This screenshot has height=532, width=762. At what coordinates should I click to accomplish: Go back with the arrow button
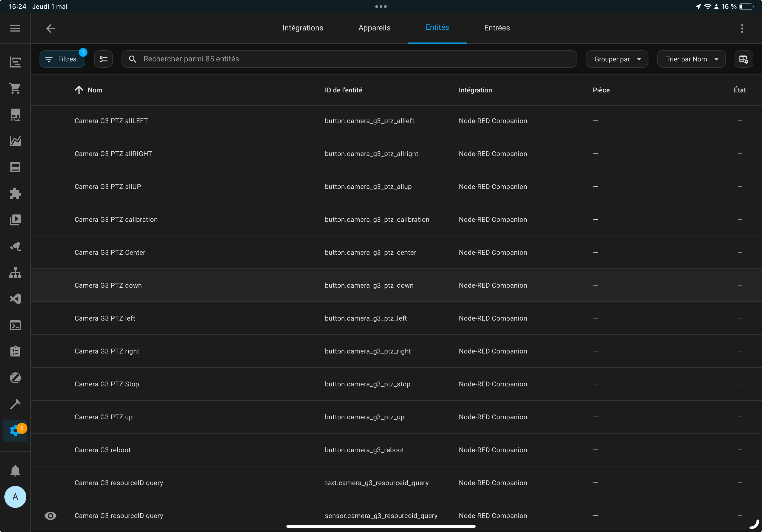pyautogui.click(x=50, y=28)
